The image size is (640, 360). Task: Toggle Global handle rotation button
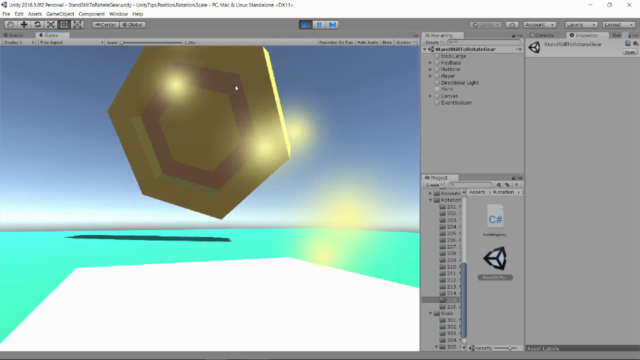pyautogui.click(x=133, y=25)
